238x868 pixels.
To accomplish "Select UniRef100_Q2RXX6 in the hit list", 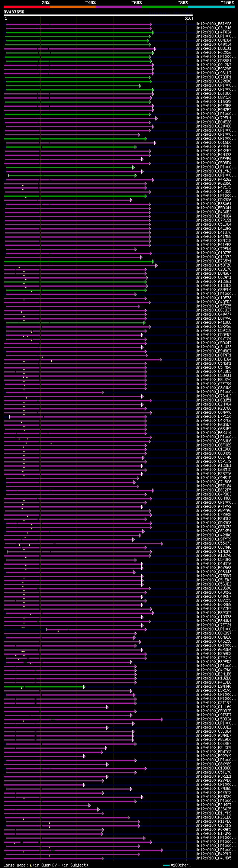I will [x=213, y=81].
